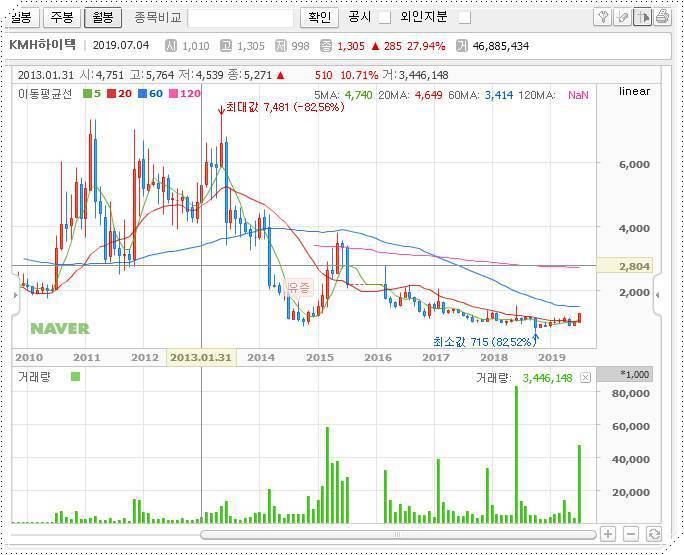This screenshot has width=684, height=555.
Task: Toggle the 60-period moving average legend
Action: point(150,94)
